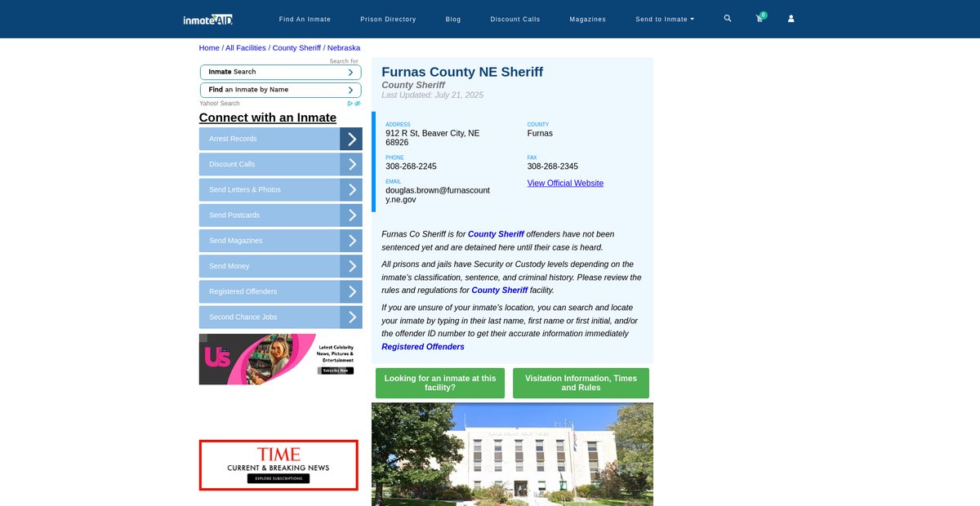Expand the Send to Inmate dropdown
This screenshot has height=506, width=980.
(665, 19)
